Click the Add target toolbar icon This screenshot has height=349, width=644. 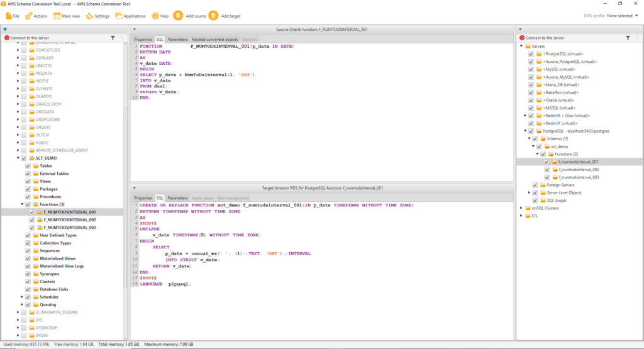click(x=214, y=16)
